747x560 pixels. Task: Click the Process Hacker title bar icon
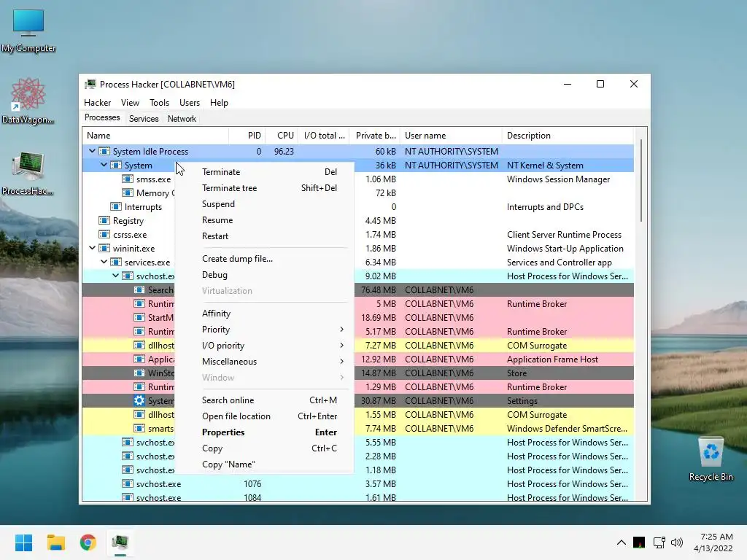point(90,85)
